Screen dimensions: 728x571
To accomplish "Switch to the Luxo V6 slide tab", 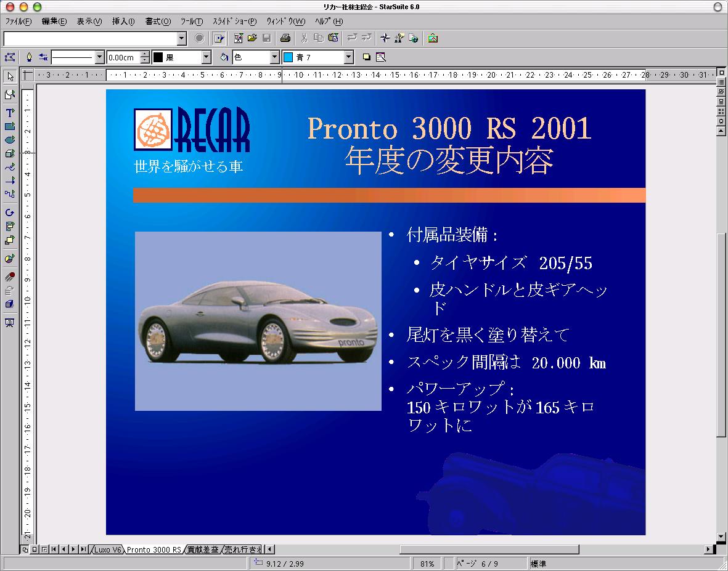I will [107, 549].
